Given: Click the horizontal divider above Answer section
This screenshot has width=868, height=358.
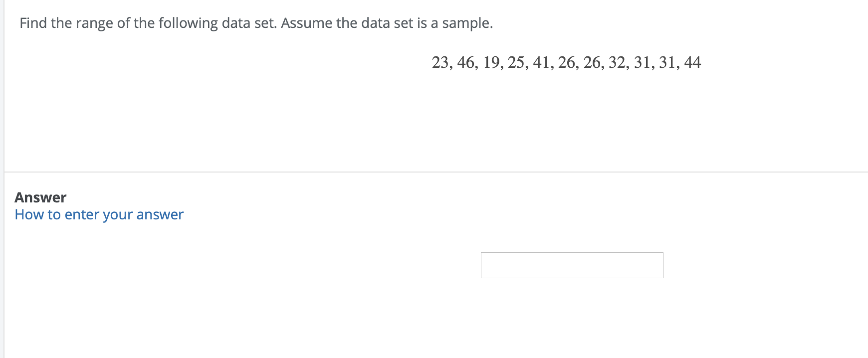Looking at the screenshot, I should click(434, 172).
